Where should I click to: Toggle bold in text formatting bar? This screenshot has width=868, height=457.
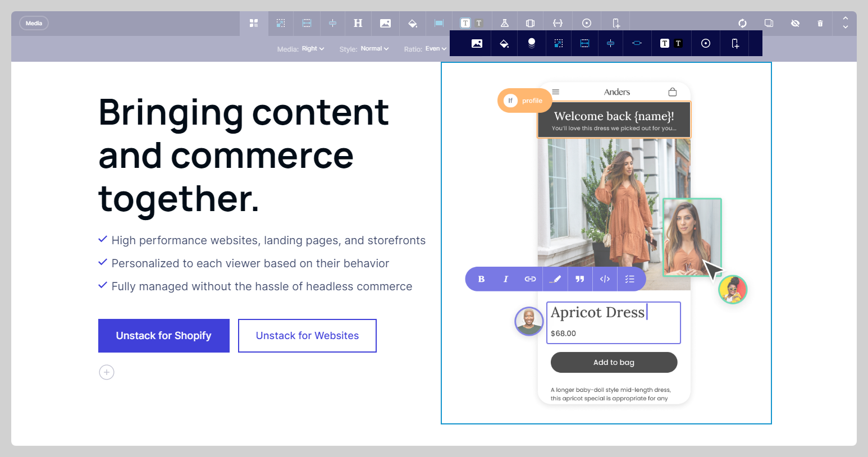pos(481,279)
